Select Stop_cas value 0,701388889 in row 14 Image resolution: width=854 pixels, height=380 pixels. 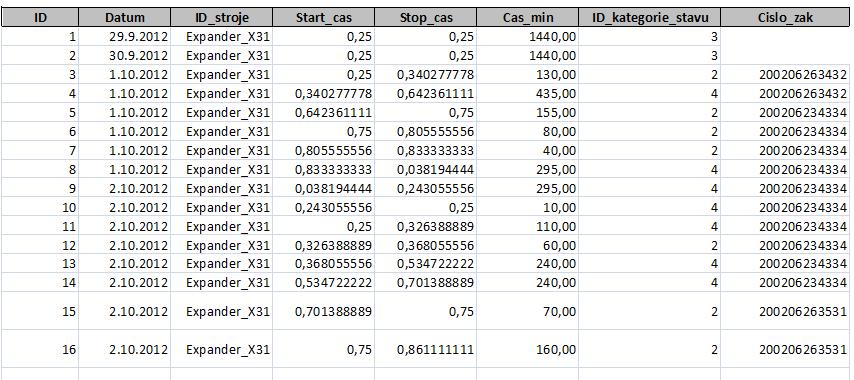pos(425,283)
